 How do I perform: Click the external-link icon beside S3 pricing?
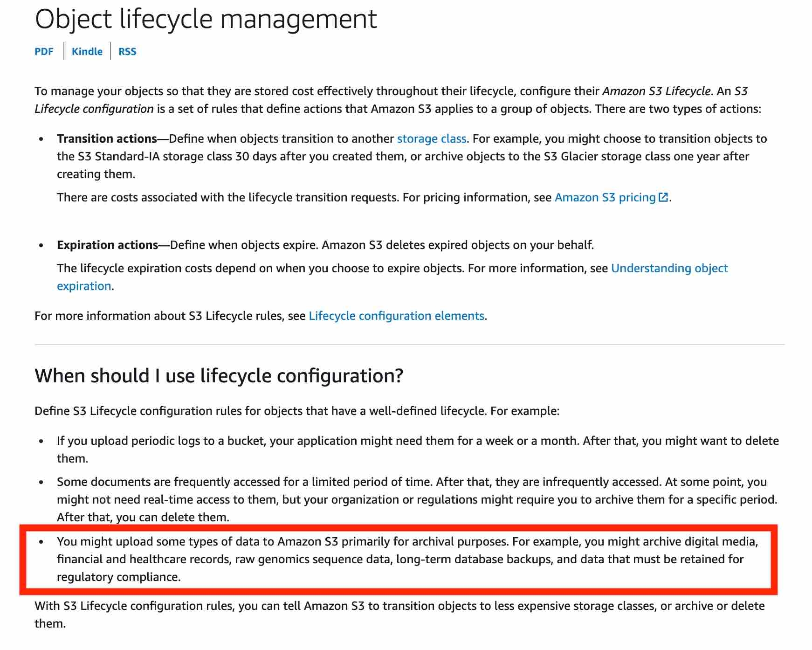coord(663,197)
